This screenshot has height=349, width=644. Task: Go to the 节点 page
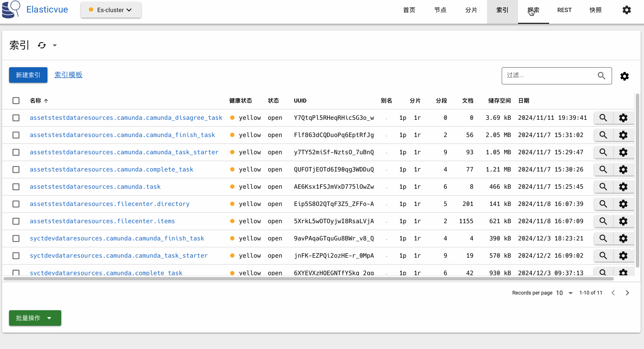[440, 10]
